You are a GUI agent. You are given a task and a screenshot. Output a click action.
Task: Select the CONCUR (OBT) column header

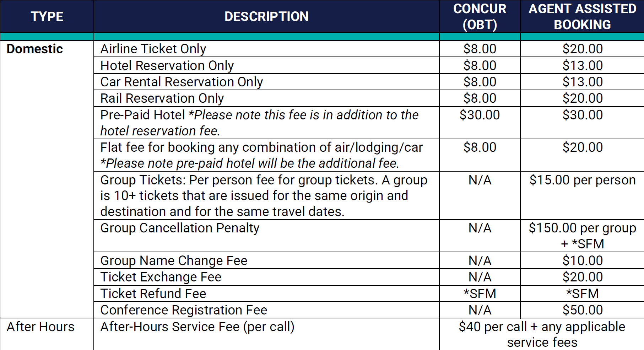tap(480, 17)
